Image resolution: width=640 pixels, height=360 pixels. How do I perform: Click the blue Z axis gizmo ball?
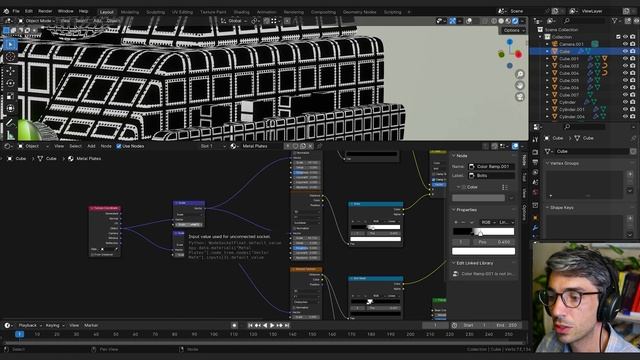click(510, 42)
